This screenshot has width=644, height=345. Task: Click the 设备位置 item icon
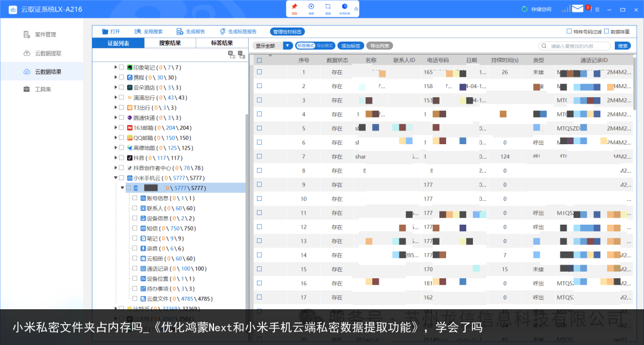click(143, 278)
